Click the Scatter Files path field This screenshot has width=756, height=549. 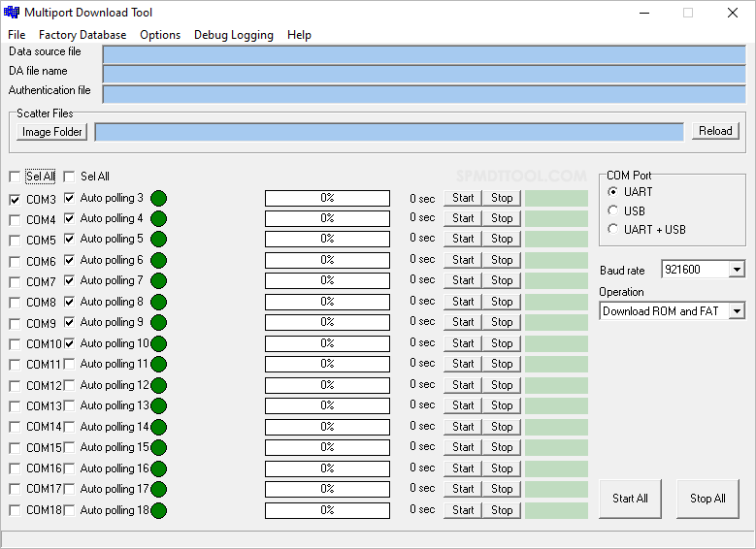389,132
